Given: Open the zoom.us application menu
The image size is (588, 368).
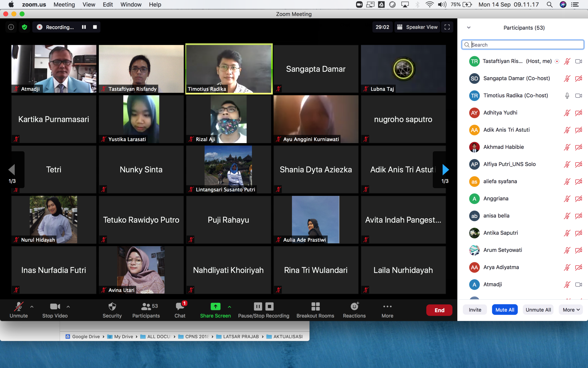Looking at the screenshot, I should click(34, 5).
